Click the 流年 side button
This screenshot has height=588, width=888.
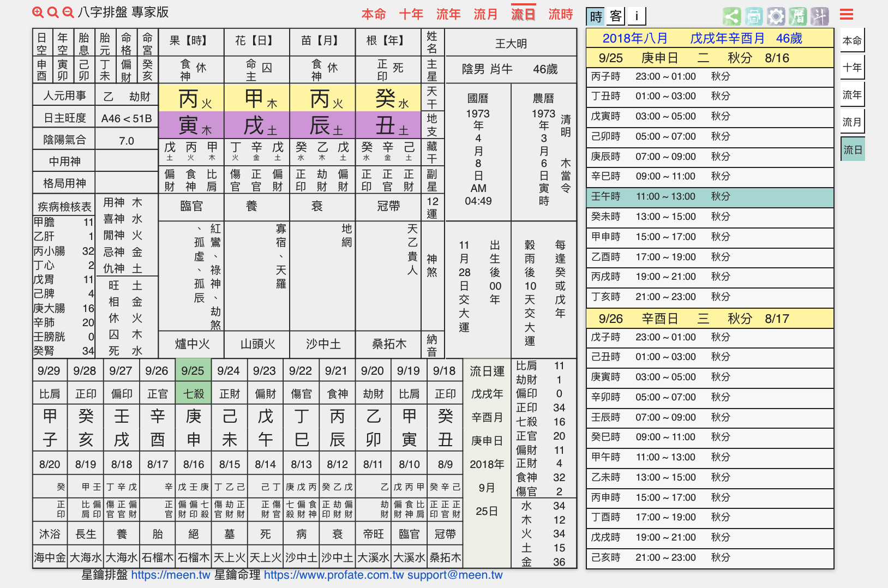[852, 95]
